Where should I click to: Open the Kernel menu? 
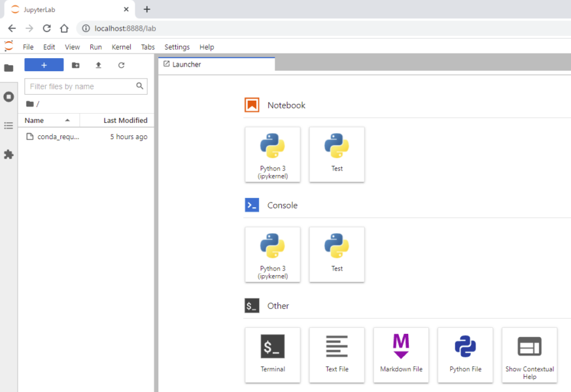click(x=121, y=47)
